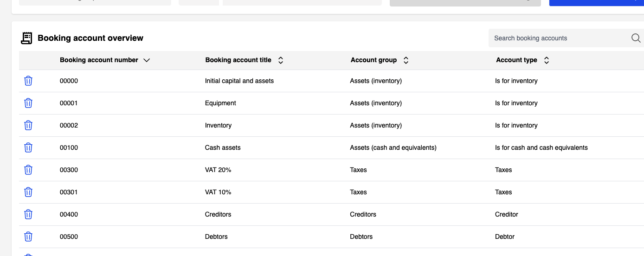
Task: Click the blue button at top right
Action: [596, 2]
